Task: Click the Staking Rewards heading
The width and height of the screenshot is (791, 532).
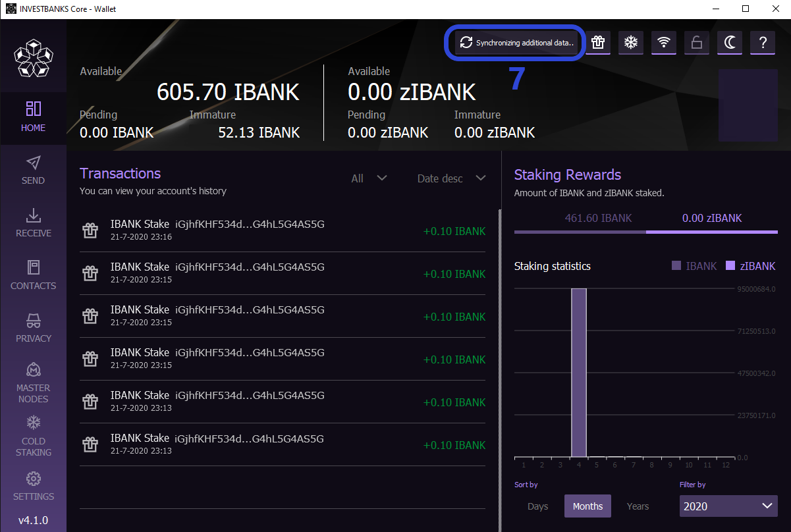Action: click(x=567, y=174)
